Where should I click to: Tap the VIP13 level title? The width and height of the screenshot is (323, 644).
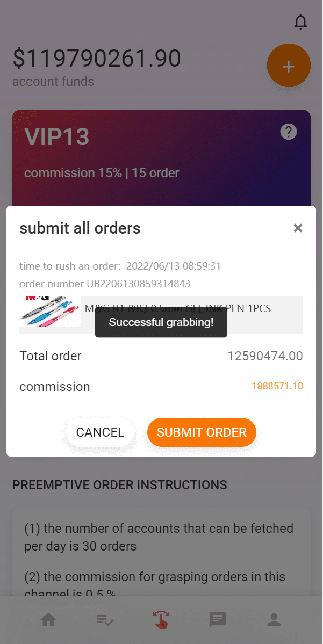coord(57,137)
